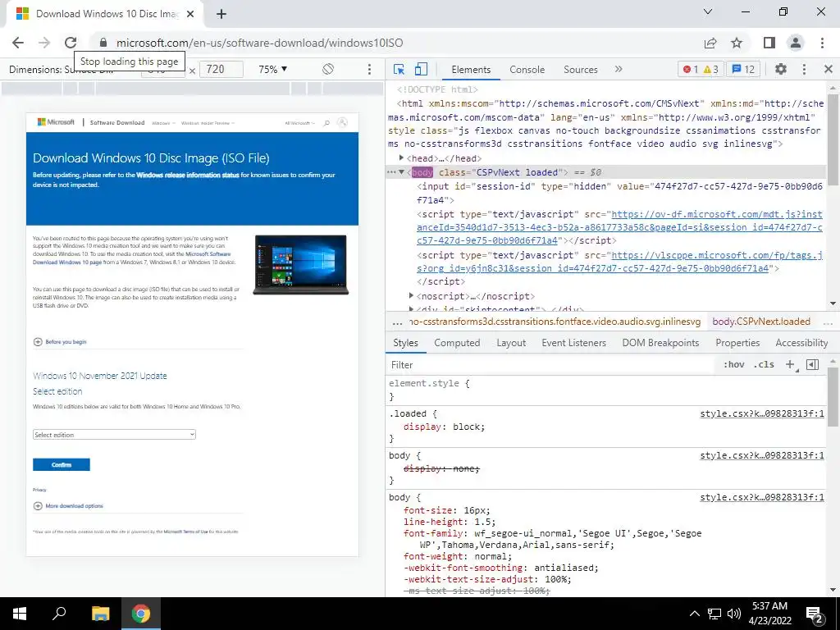Switch to the Sources tab
Image resolution: width=840 pixels, height=630 pixels.
click(x=580, y=70)
